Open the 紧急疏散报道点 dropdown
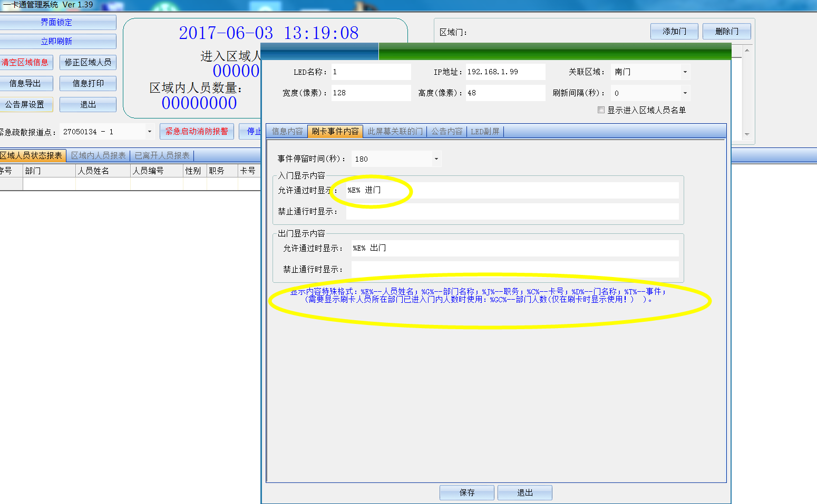Image resolution: width=817 pixels, height=504 pixels. pyautogui.click(x=150, y=132)
